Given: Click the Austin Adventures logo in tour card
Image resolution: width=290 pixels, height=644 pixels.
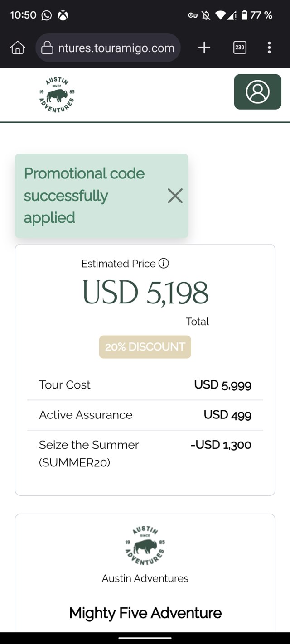Looking at the screenshot, I should pos(145,546).
